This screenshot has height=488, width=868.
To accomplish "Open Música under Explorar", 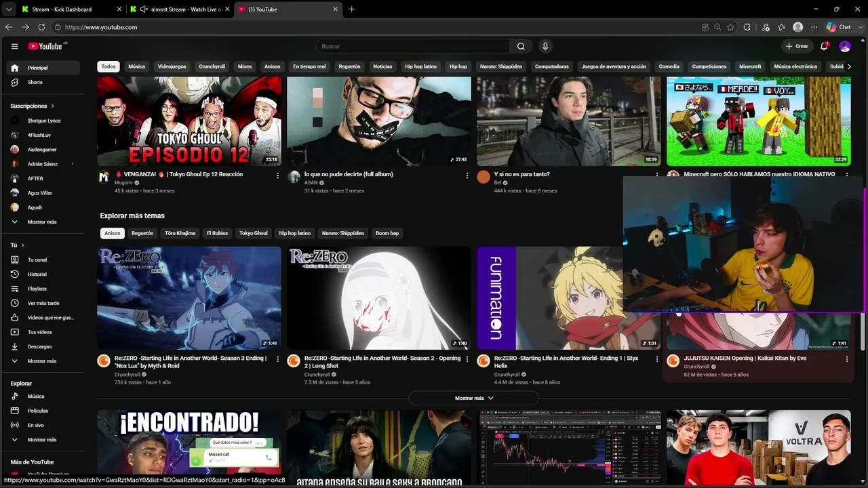I will click(x=43, y=396).
